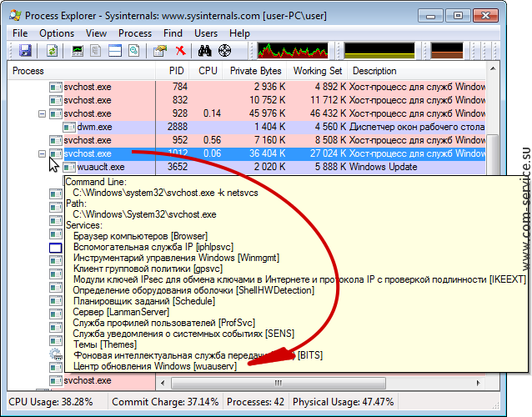Click the horizontal scrollbar thumb
Screen dimensions: 532x417
[x=279, y=383]
